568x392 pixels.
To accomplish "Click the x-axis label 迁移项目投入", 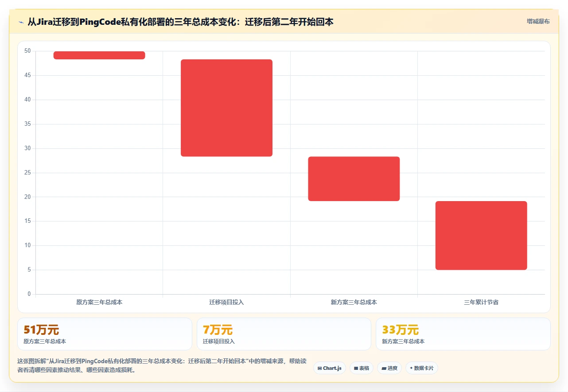I will pyautogui.click(x=226, y=303).
